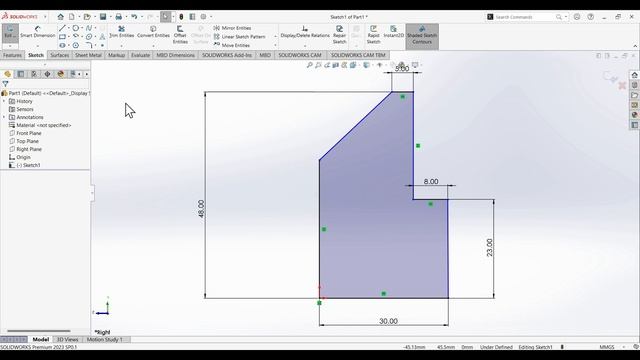The width and height of the screenshot is (640, 360).
Task: Select the Line sketch tool
Action: click(x=62, y=28)
